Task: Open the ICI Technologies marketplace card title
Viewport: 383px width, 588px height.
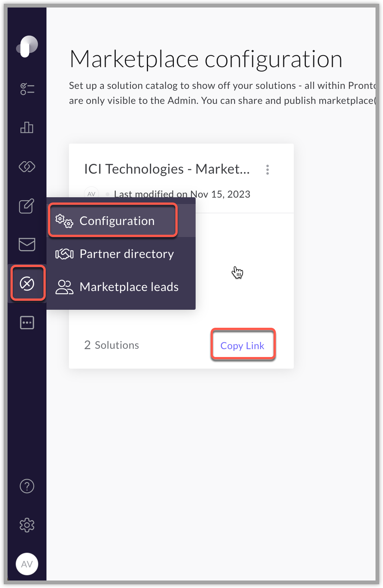Action: (x=167, y=169)
